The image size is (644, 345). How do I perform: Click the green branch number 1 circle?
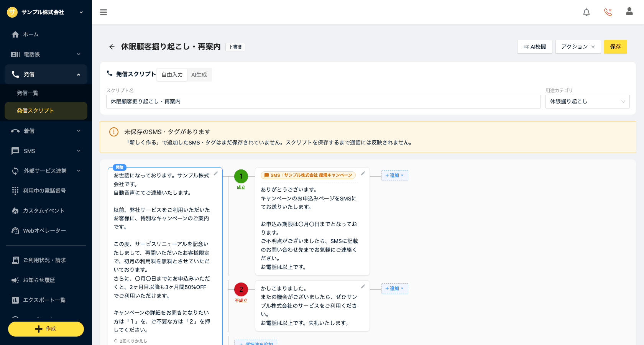click(241, 176)
